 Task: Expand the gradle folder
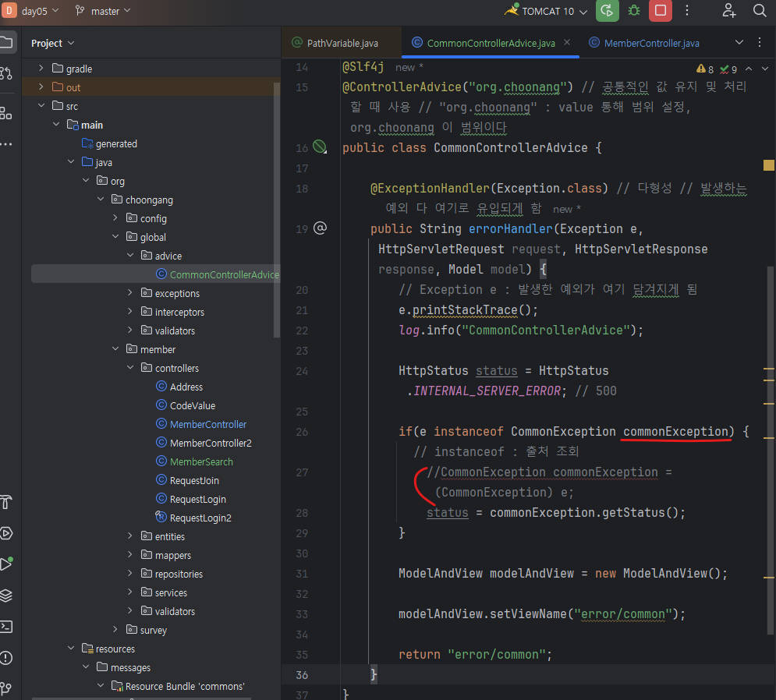point(41,69)
